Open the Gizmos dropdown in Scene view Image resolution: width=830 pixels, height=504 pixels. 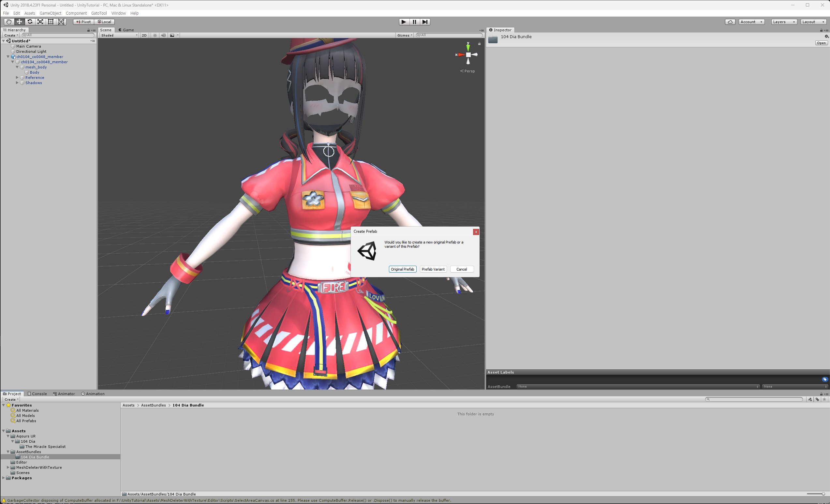point(404,35)
